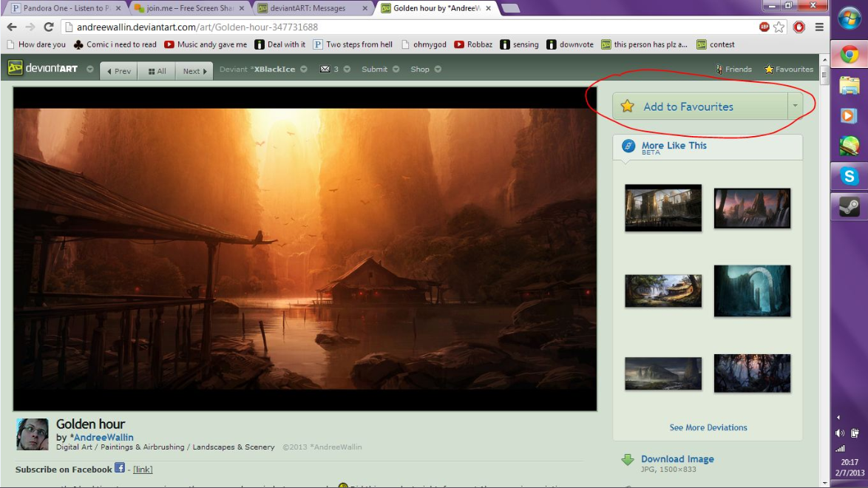The height and width of the screenshot is (488, 868).
Task: Open Steam from the taskbar
Action: click(x=850, y=207)
